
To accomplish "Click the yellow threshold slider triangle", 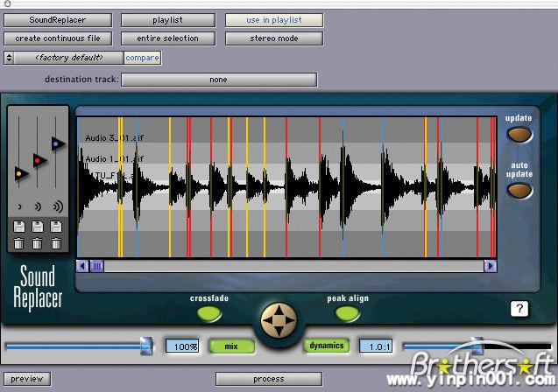I will coord(21,174).
